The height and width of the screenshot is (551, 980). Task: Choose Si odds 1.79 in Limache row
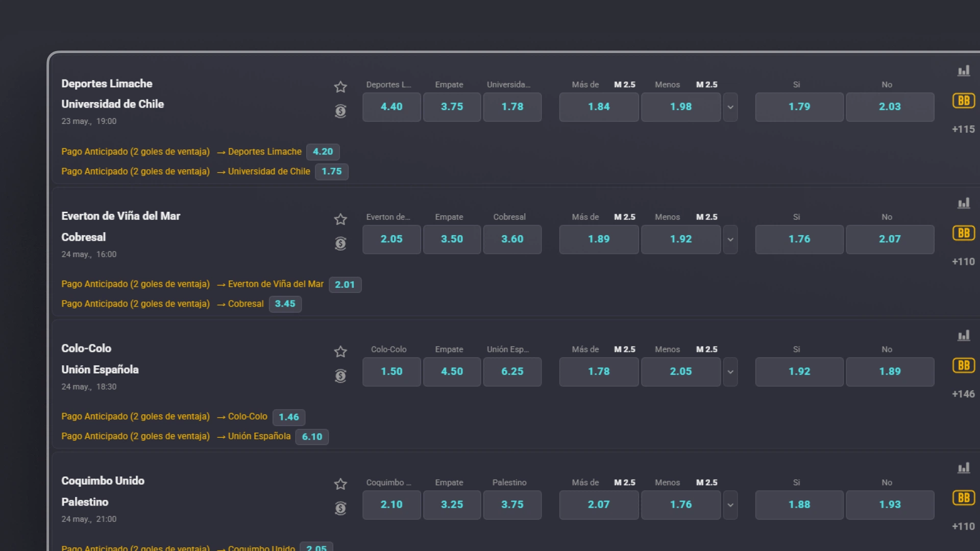[799, 107]
